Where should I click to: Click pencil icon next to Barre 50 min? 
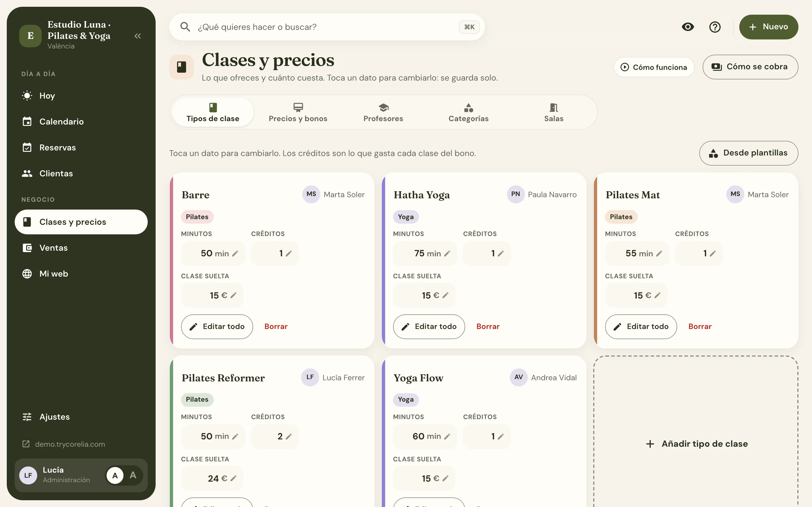[235, 253]
